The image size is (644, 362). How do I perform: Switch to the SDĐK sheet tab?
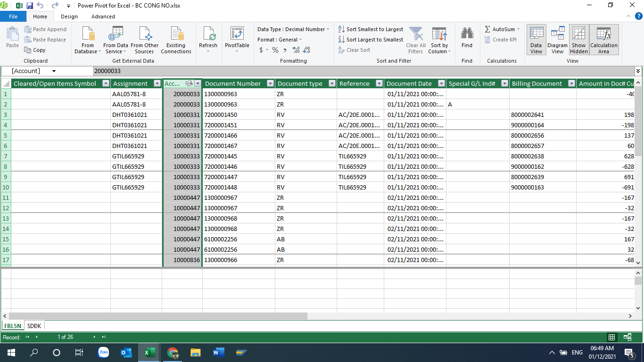point(34,326)
